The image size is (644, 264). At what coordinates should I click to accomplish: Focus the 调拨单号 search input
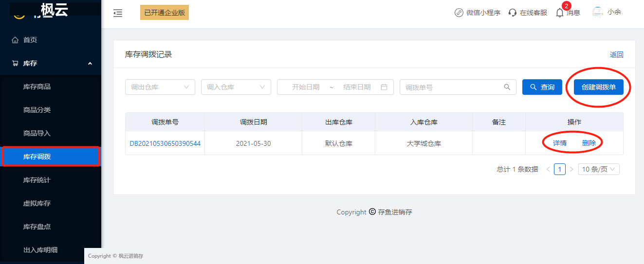pyautogui.click(x=458, y=87)
